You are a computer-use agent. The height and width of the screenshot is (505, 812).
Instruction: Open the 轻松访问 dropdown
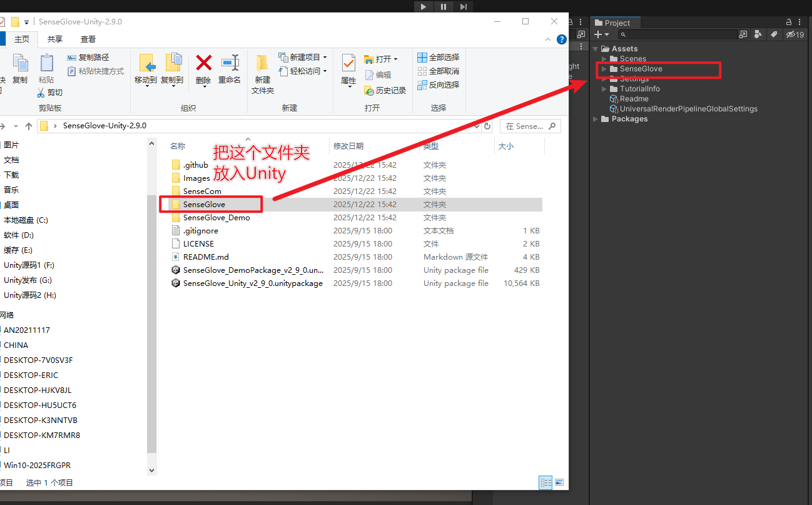click(x=303, y=71)
